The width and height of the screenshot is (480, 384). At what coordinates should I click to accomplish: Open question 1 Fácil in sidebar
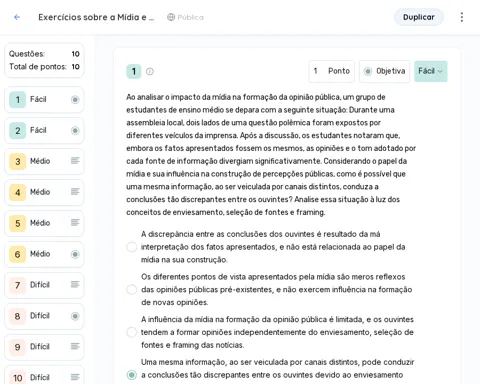pos(44,99)
